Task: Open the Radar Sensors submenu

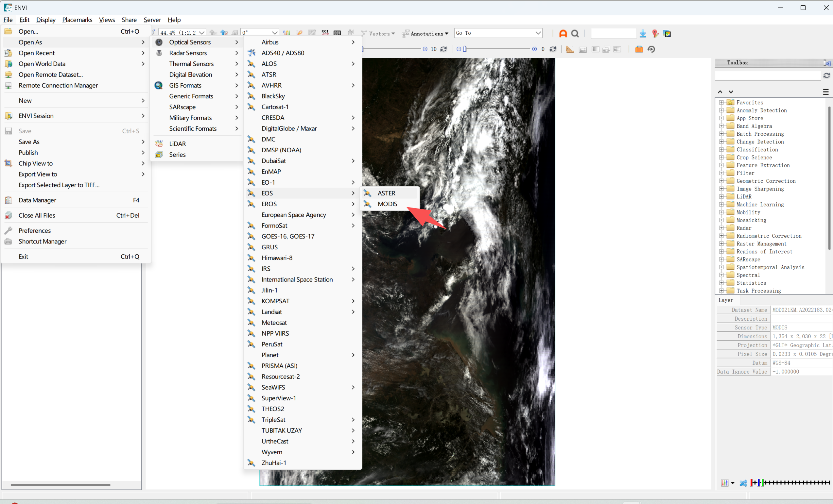Action: click(197, 53)
